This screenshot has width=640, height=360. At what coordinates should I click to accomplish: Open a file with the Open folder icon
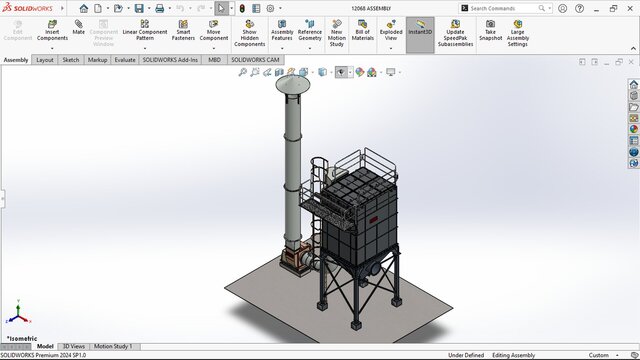tap(118, 8)
